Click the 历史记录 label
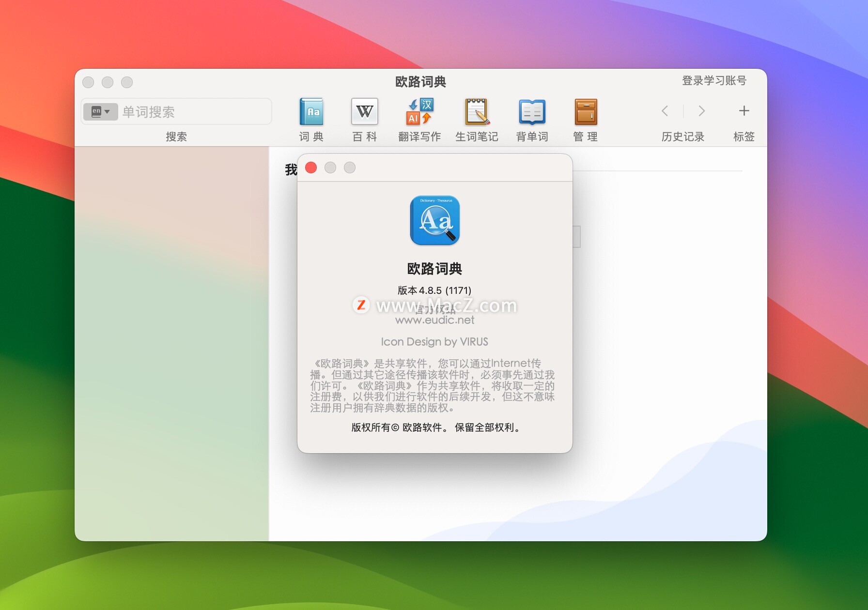 click(x=683, y=137)
